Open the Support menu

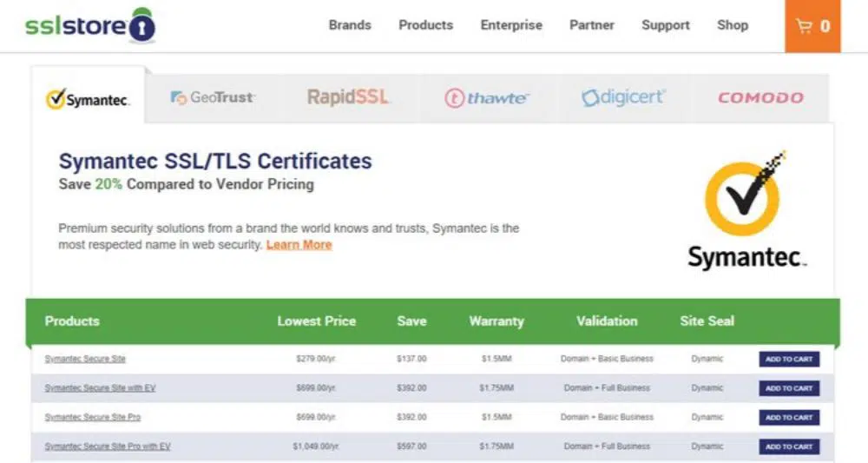[665, 25]
